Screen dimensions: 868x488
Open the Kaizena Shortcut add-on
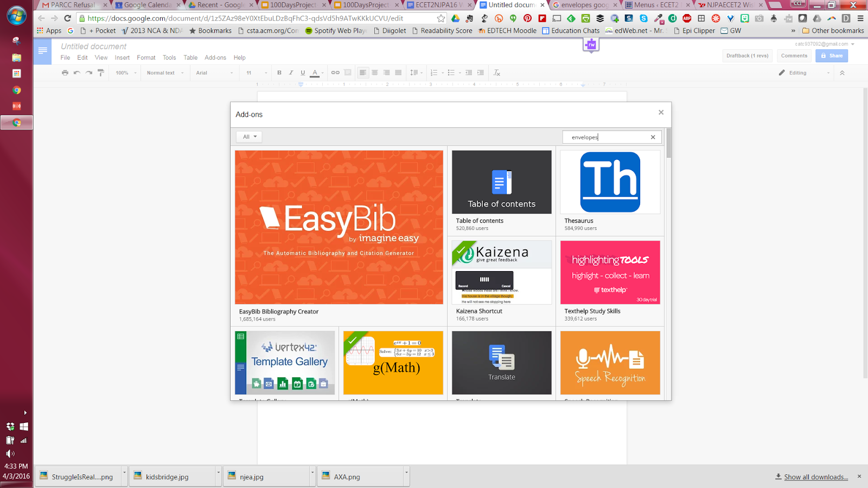[502, 281]
